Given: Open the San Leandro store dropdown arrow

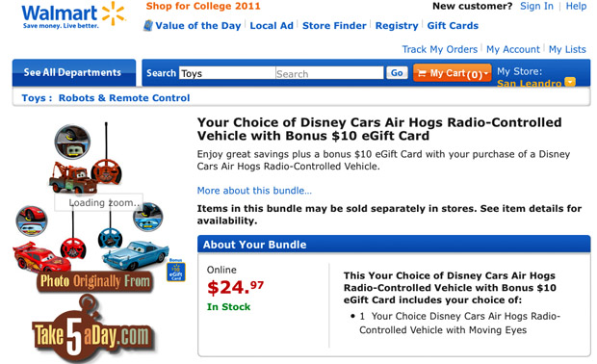Looking at the screenshot, I should point(570,82).
